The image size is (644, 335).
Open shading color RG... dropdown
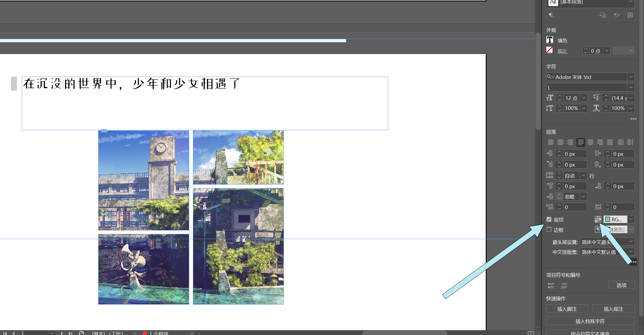tap(631, 219)
